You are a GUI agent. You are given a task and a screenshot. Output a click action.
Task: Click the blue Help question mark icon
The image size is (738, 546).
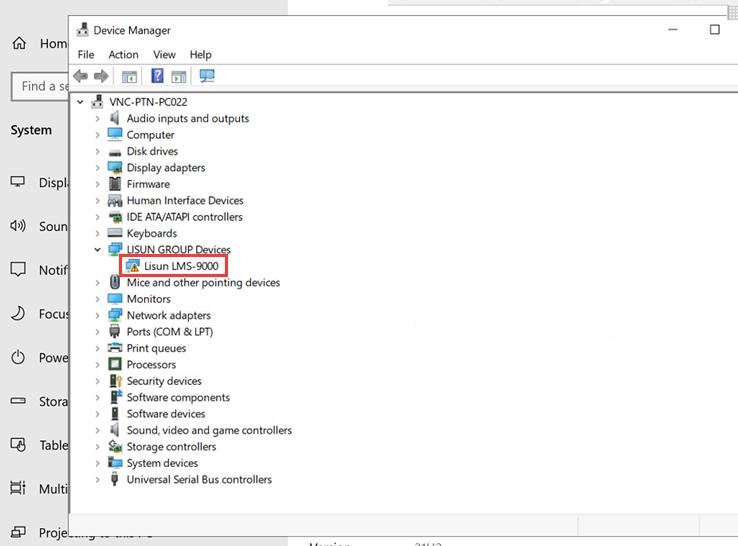157,76
